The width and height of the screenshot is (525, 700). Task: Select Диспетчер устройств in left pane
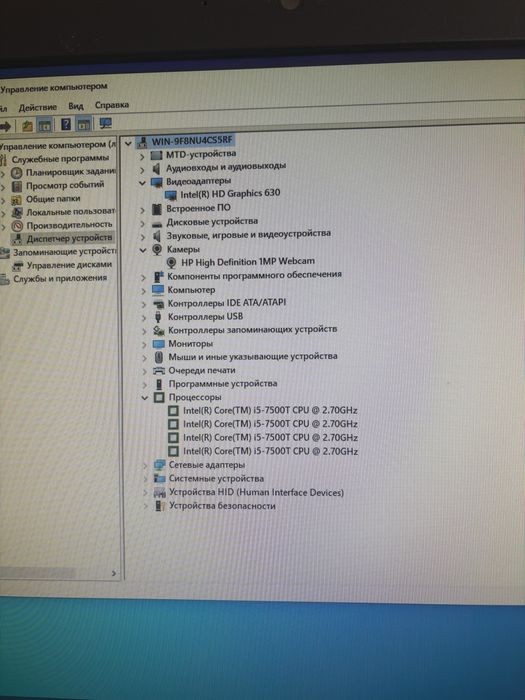click(x=69, y=238)
